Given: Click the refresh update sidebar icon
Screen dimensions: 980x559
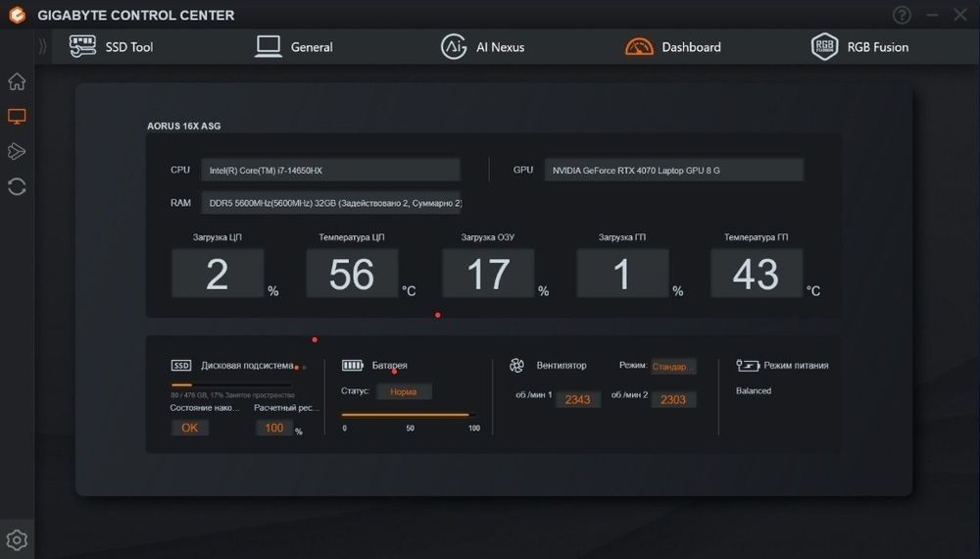Looking at the screenshot, I should [17, 186].
